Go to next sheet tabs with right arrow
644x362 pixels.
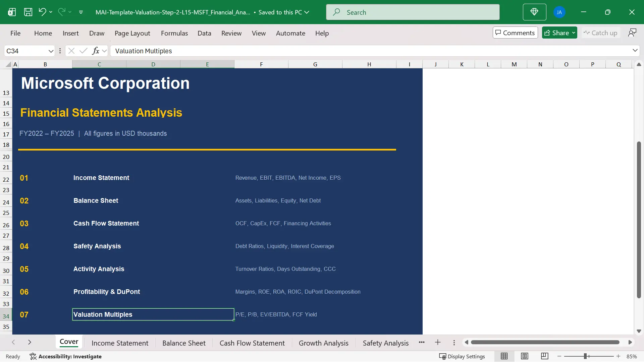pyautogui.click(x=30, y=342)
